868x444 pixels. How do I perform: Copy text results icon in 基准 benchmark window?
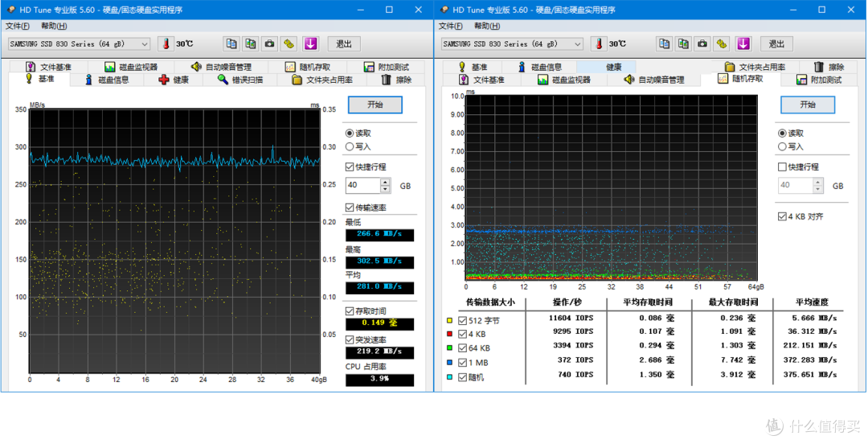coord(231,43)
